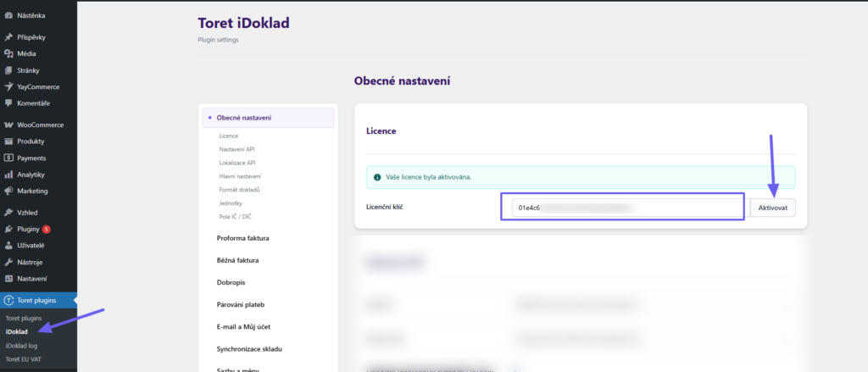Click the Nástroje wrench icon
The image size is (868, 372).
(8, 262)
